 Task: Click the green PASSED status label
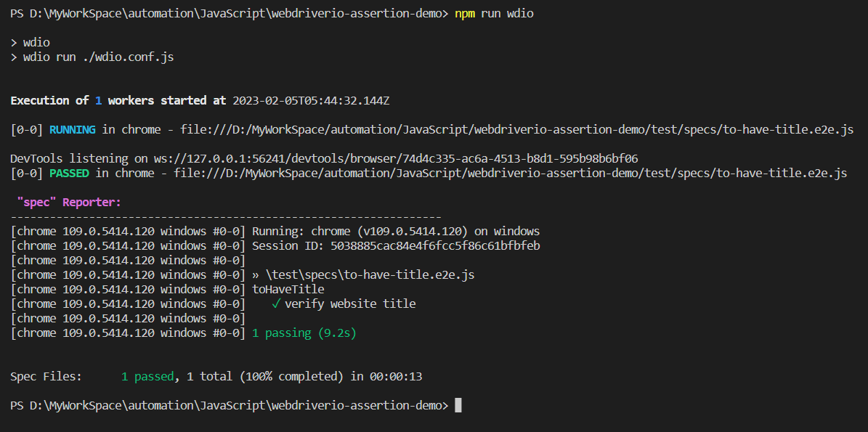click(x=68, y=174)
